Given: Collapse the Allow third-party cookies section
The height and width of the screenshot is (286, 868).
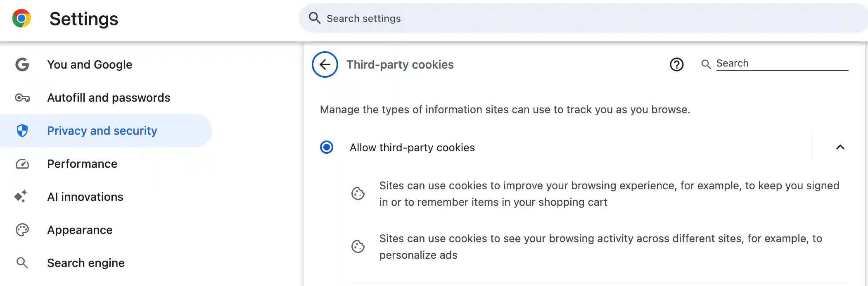Looking at the screenshot, I should click(x=840, y=147).
